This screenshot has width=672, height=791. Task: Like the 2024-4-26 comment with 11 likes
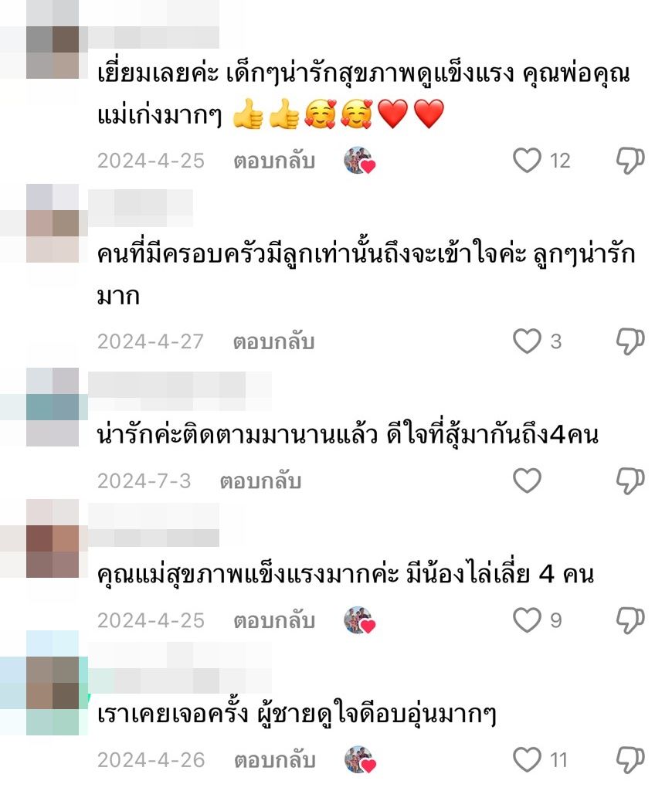527,760
